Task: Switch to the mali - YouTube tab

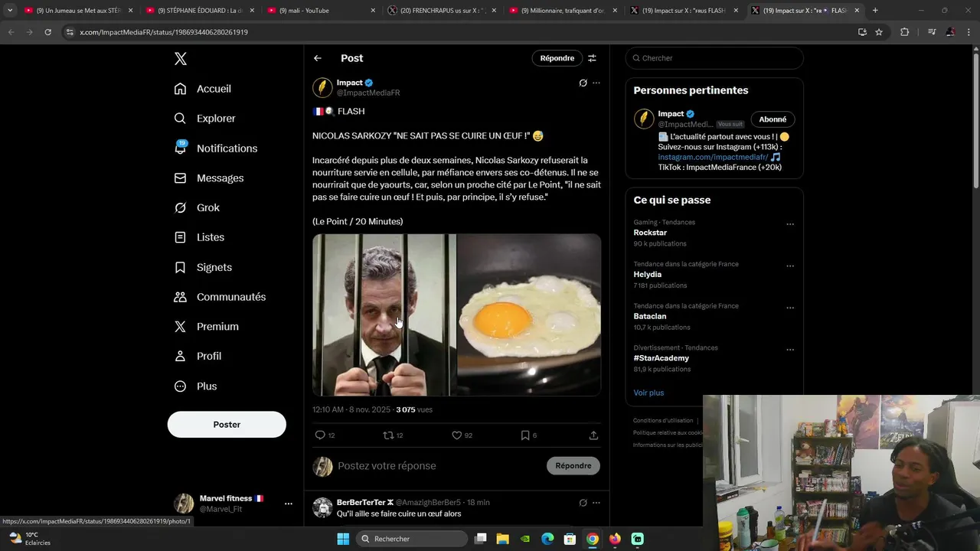Action: pos(320,11)
